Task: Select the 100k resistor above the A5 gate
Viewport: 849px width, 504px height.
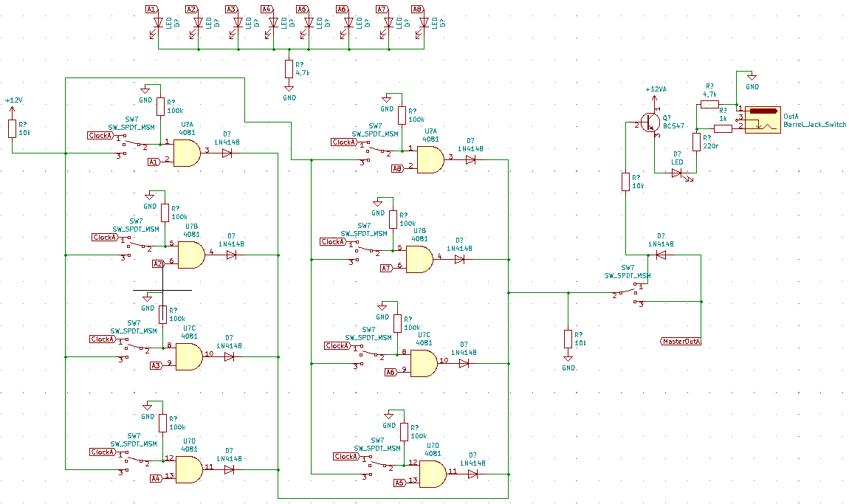Action: (404, 432)
